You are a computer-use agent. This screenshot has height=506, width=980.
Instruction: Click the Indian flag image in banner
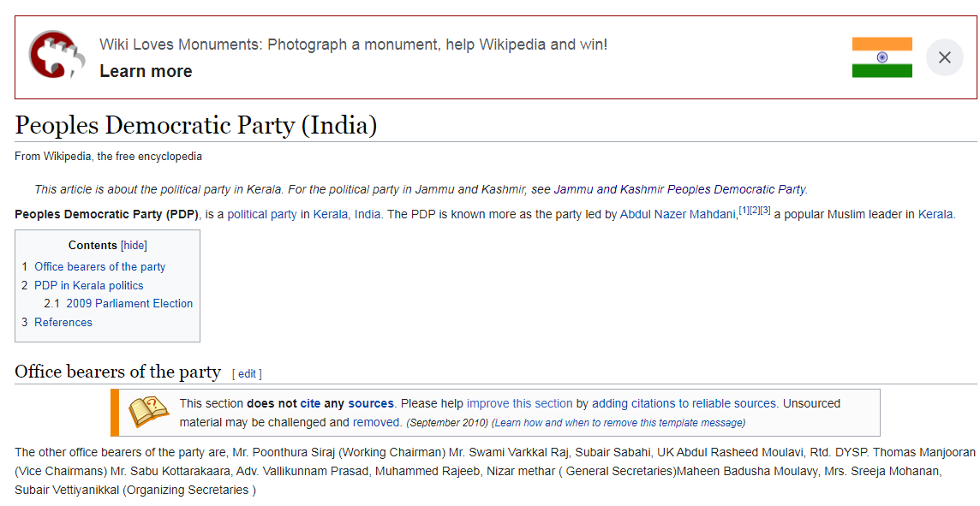[x=881, y=57]
